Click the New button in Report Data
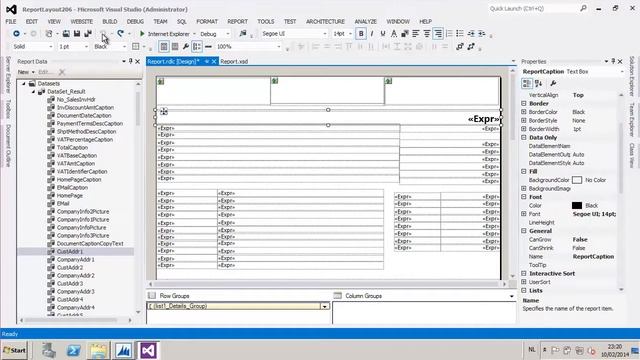 (x=23, y=72)
